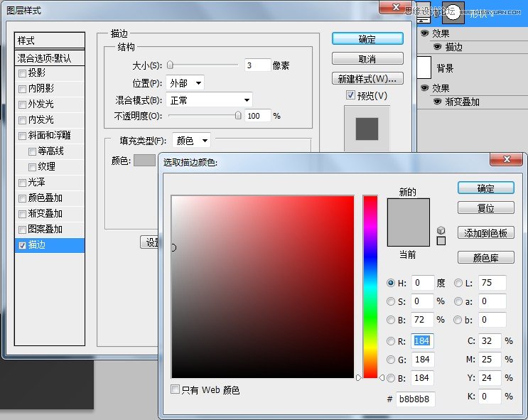Select the 背景 layer thumbnail in layers panel
Screen dimensions: 528x420
click(424, 68)
